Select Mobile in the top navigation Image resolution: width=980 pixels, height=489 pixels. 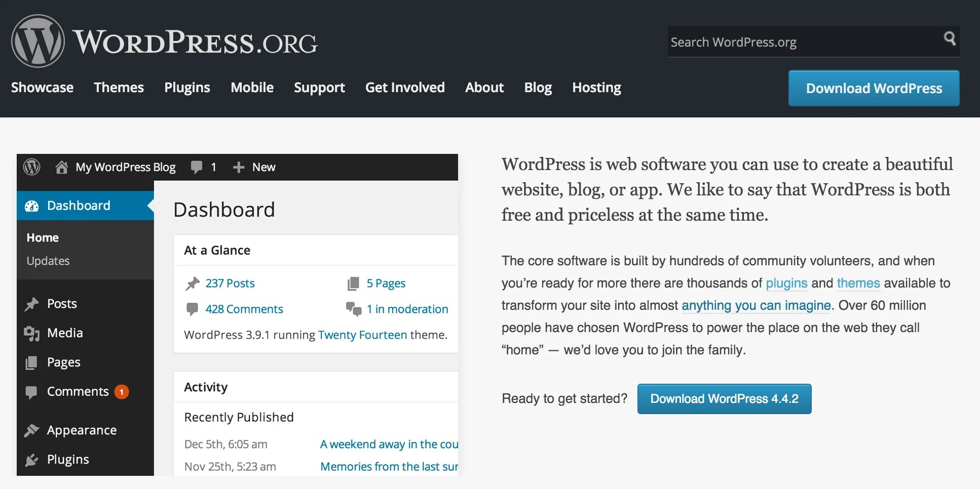point(252,88)
